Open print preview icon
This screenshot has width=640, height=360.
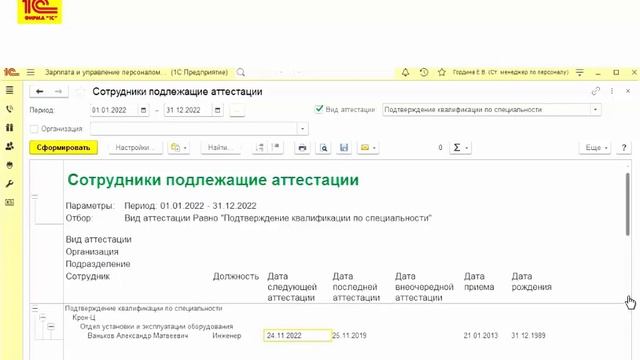pos(324,148)
